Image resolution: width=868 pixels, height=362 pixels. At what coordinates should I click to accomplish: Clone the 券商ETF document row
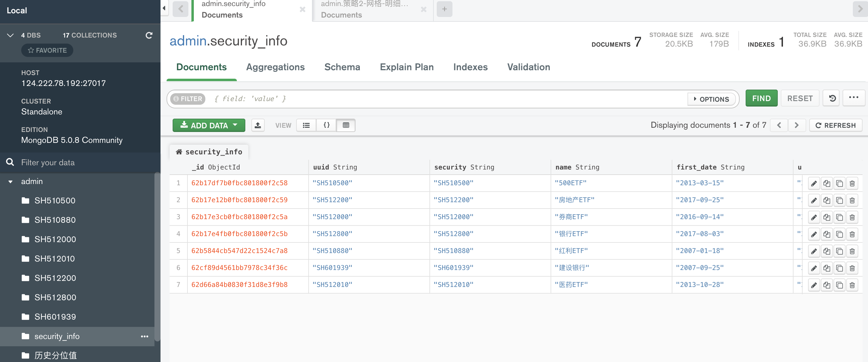[839, 218]
